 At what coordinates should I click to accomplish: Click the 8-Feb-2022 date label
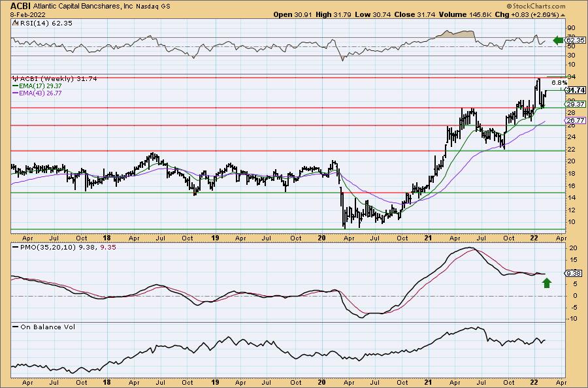pos(27,14)
